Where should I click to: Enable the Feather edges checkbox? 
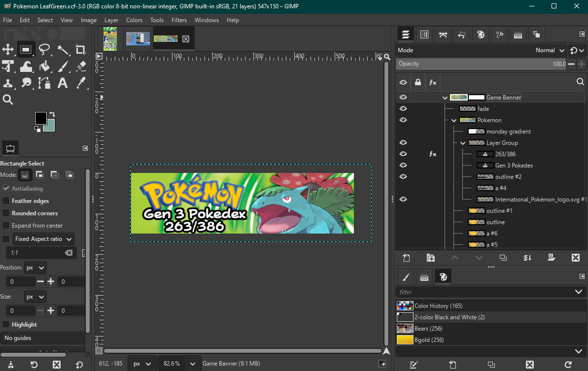(x=6, y=201)
